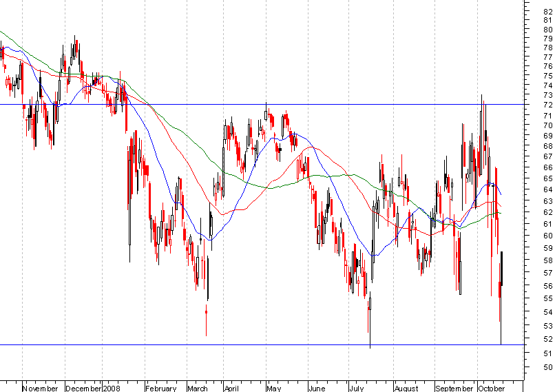The image size is (555, 392).
Task: Click the August label on time axis
Action: click(406, 388)
